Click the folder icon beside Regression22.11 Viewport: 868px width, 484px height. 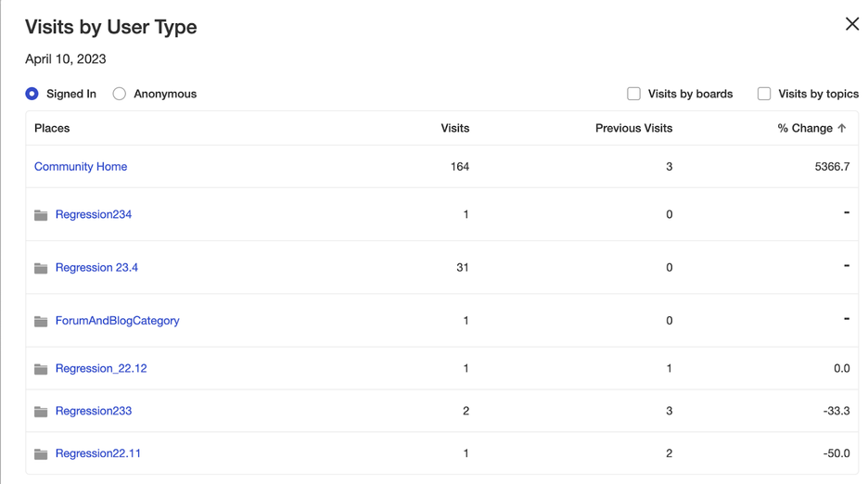click(x=41, y=454)
